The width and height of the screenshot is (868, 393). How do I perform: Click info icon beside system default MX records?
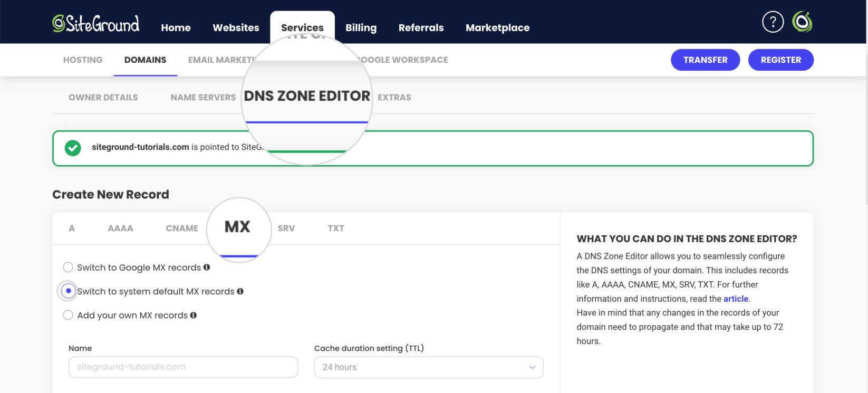240,291
